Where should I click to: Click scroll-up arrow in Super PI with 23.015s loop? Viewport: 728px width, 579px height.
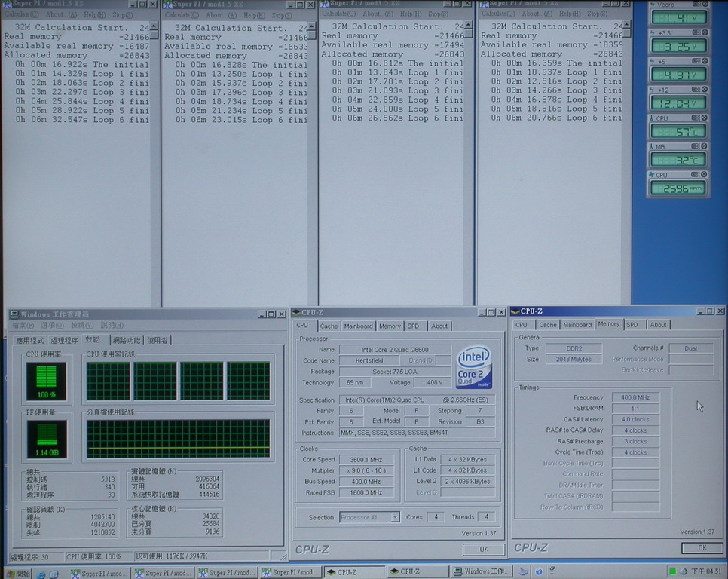point(311,26)
